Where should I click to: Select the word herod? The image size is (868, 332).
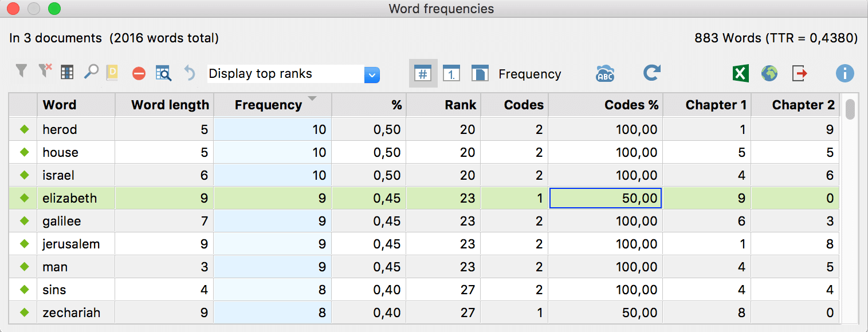click(60, 129)
